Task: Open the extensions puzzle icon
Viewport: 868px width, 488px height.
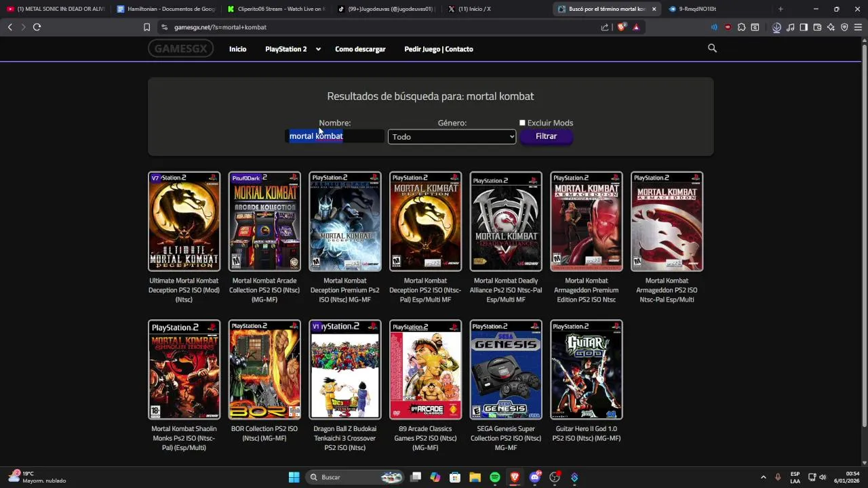Action: tap(741, 27)
